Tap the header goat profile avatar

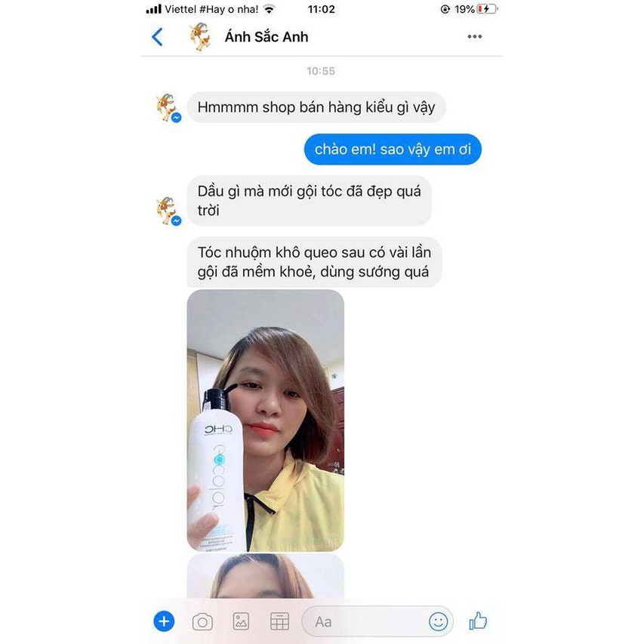(x=200, y=37)
